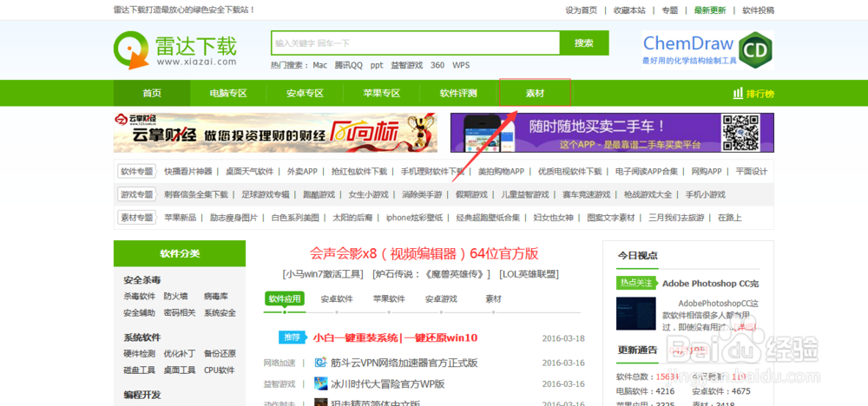The width and height of the screenshot is (868, 406).
Task: Click the 筋斗云VPN app icon
Action: (320, 363)
